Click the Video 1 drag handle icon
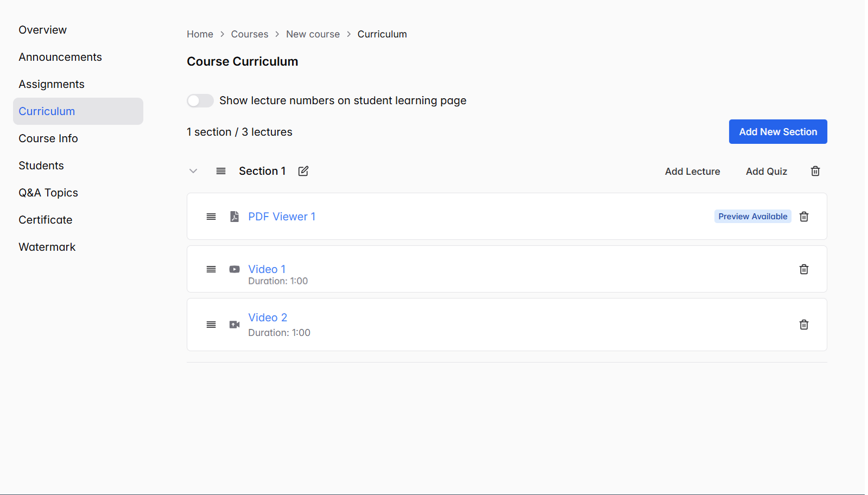The image size is (868, 495). (211, 269)
